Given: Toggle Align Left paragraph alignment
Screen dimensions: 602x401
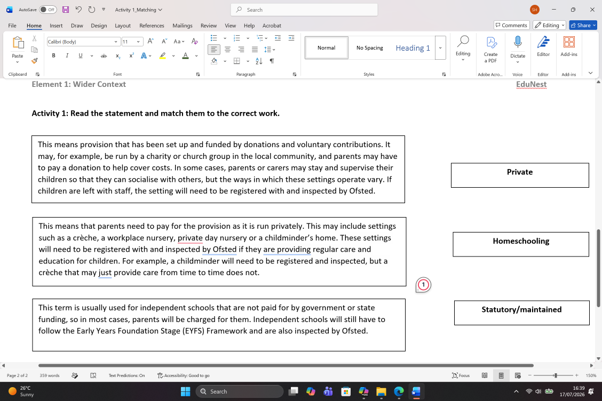Looking at the screenshot, I should click(x=214, y=50).
